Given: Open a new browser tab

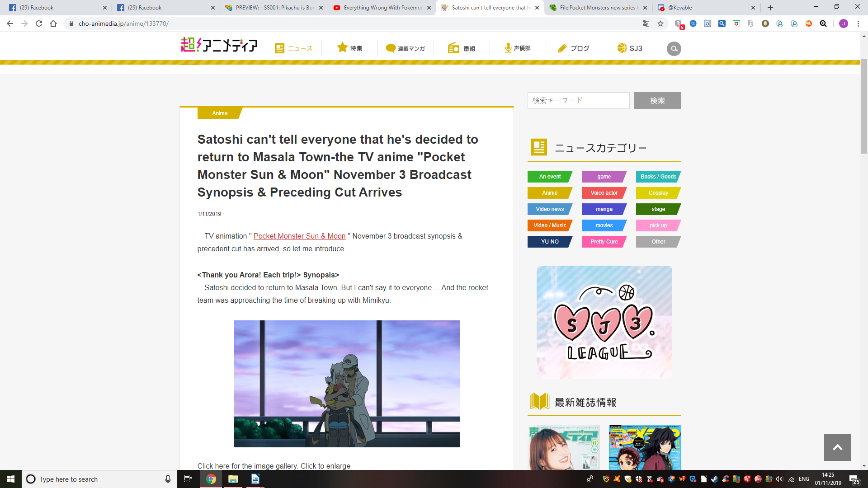Looking at the screenshot, I should pos(770,8).
